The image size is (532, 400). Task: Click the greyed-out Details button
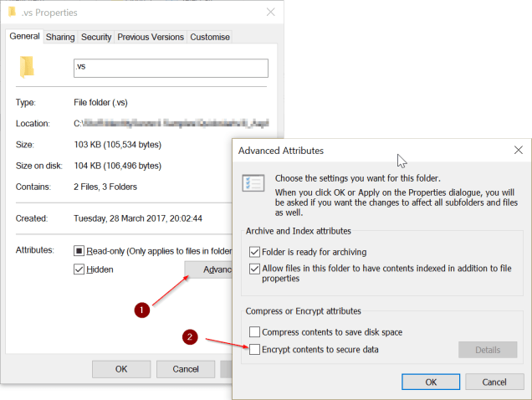click(x=488, y=350)
